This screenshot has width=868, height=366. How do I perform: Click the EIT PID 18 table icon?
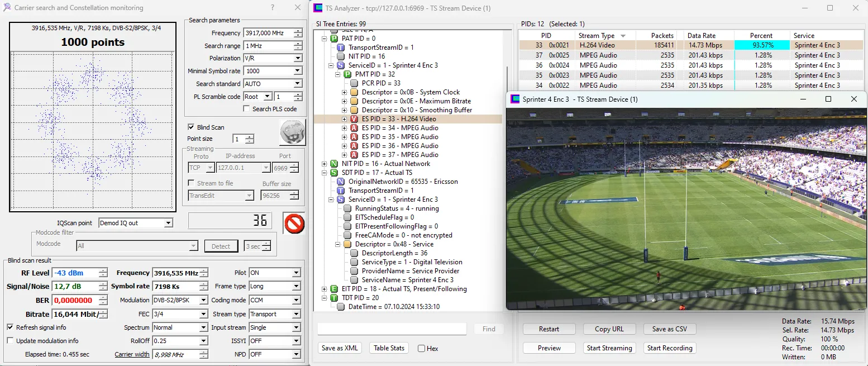[334, 289]
